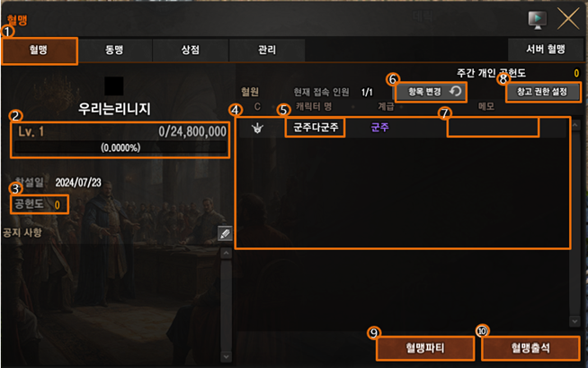Click notice scrollbar up arrow
The width and height of the screenshot is (588, 368).
pyautogui.click(x=227, y=253)
